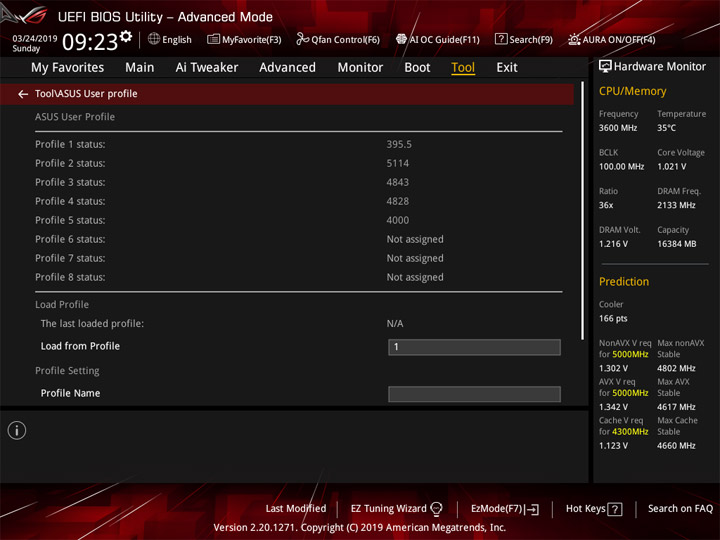Image resolution: width=720 pixels, height=540 pixels.
Task: Launch EZ Tuning Wizard
Action: click(x=388, y=509)
